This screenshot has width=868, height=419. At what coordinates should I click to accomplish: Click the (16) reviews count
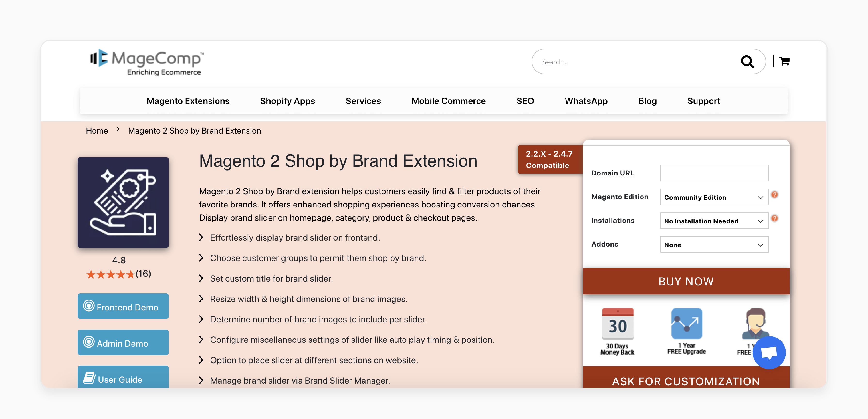tap(143, 273)
